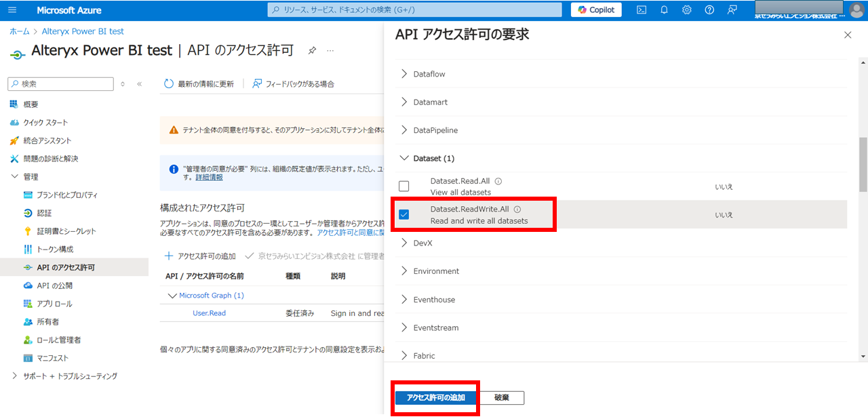868x419 pixels.
Task: Show info for Dataset.ReadWrite.All permission
Action: pos(517,209)
